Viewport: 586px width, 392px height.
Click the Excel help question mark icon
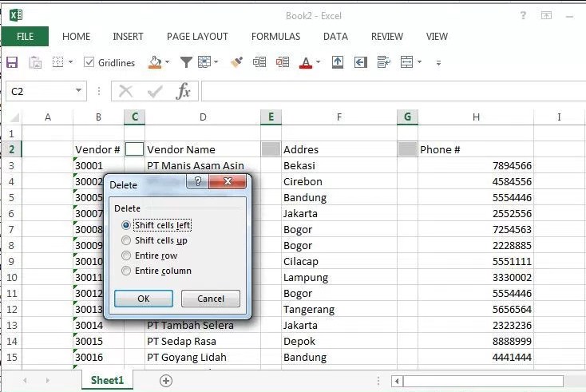coord(523,15)
